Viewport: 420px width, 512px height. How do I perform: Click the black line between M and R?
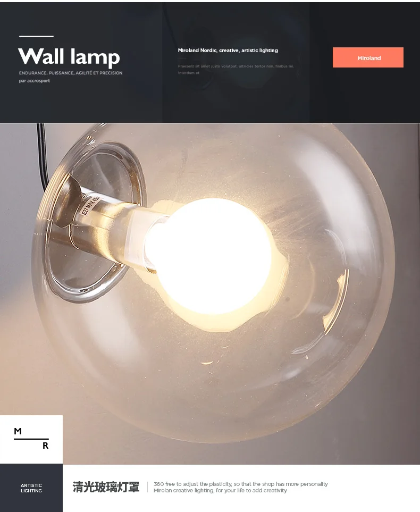31,439
